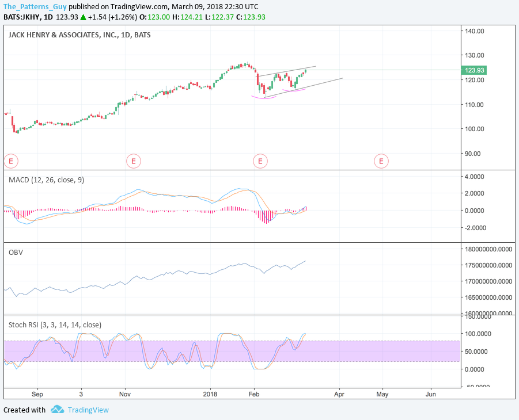Image resolution: width=519 pixels, height=420 pixels.
Task: Click the L:122.37 low value in header
Action: (219, 17)
